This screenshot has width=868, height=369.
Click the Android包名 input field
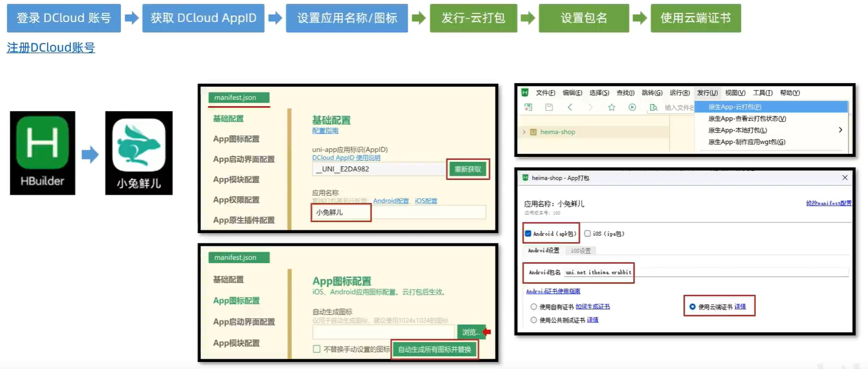[707, 272]
